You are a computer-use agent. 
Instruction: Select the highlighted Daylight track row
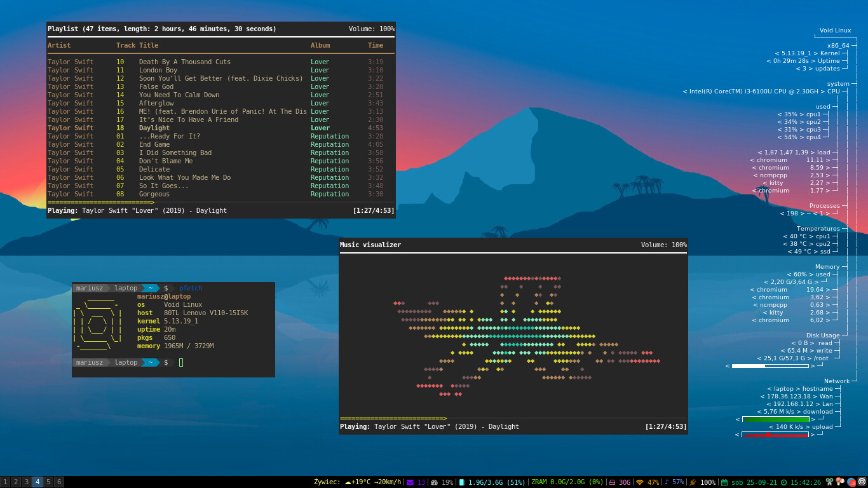tap(220, 128)
